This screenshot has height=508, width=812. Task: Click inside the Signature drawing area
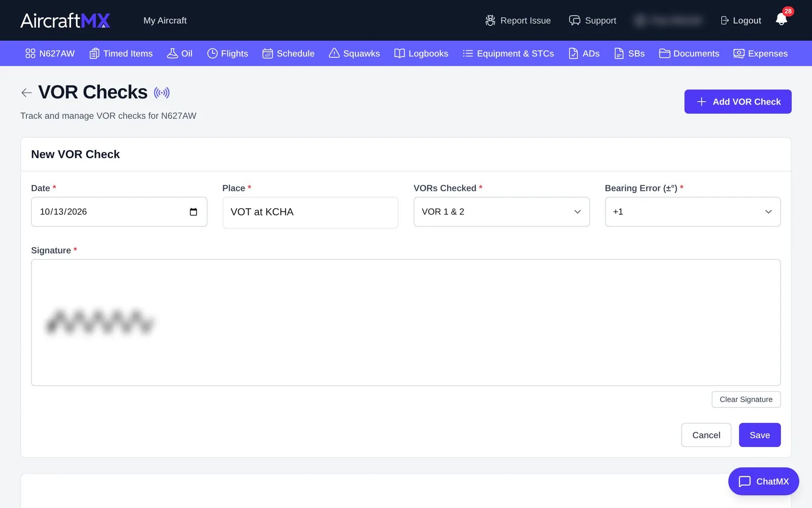(x=405, y=323)
